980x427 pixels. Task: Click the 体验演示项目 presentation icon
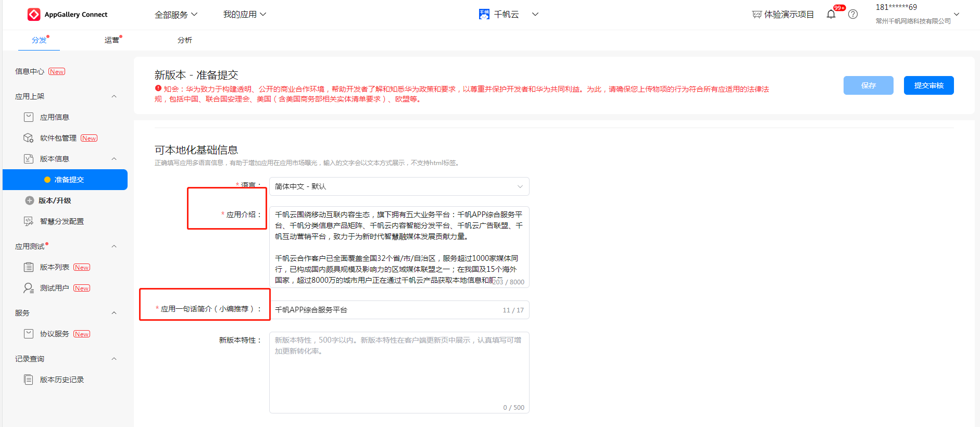point(757,15)
